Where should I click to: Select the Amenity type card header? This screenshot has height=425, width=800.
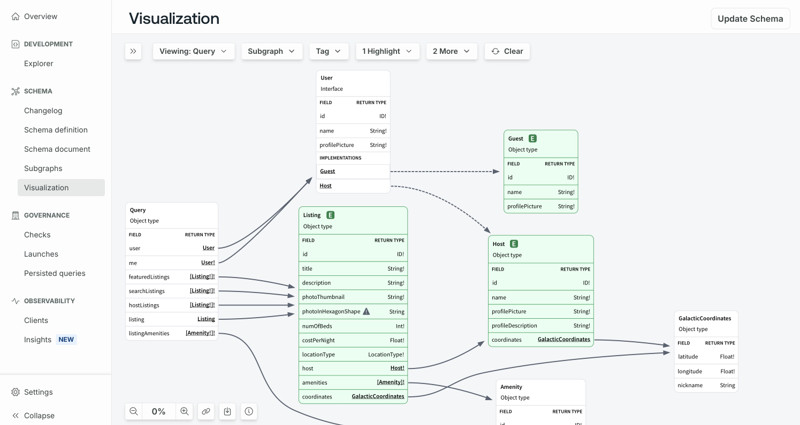[541, 392]
